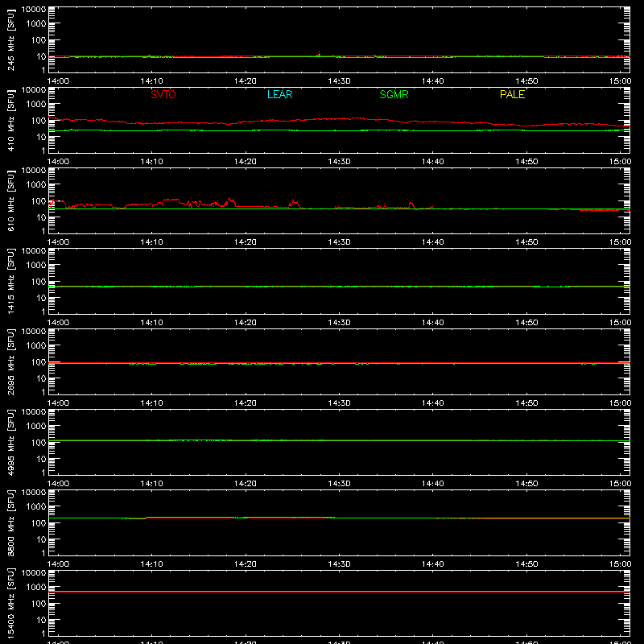Viewport: 644px width, 644px height.
Task: Click the green SGMR legend label
Action: pyautogui.click(x=394, y=94)
